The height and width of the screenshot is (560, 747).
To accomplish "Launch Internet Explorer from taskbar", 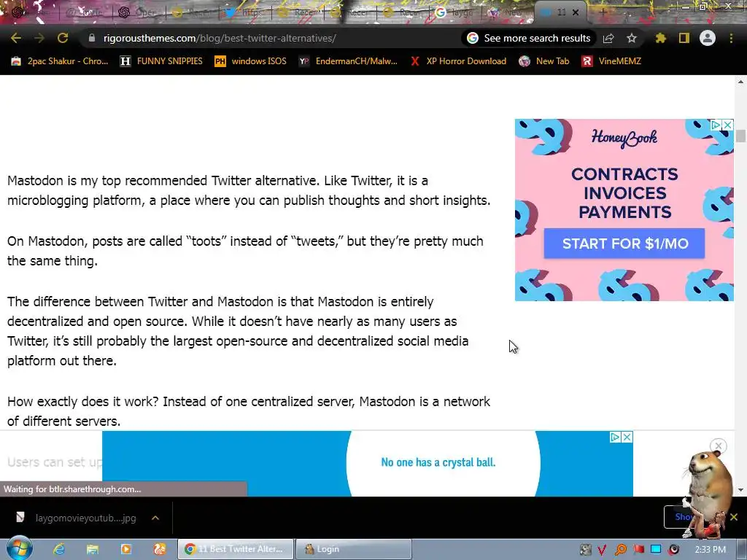I will (59, 549).
